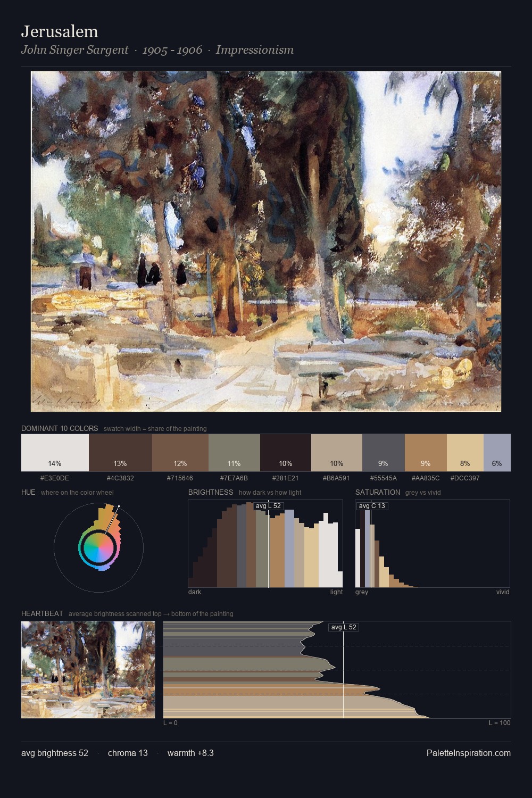Select the #B6A591 beige swatch
The height and width of the screenshot is (798, 532).
coord(337,453)
